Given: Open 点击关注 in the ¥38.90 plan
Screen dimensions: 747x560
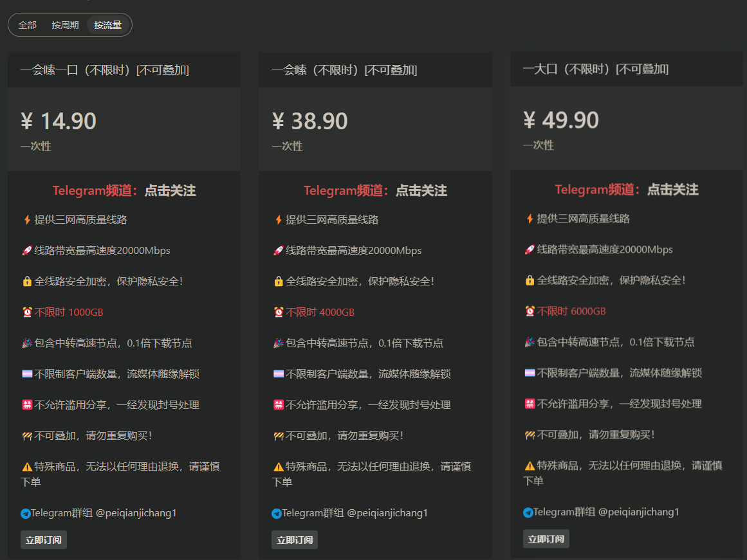Looking at the screenshot, I should pos(421,191).
